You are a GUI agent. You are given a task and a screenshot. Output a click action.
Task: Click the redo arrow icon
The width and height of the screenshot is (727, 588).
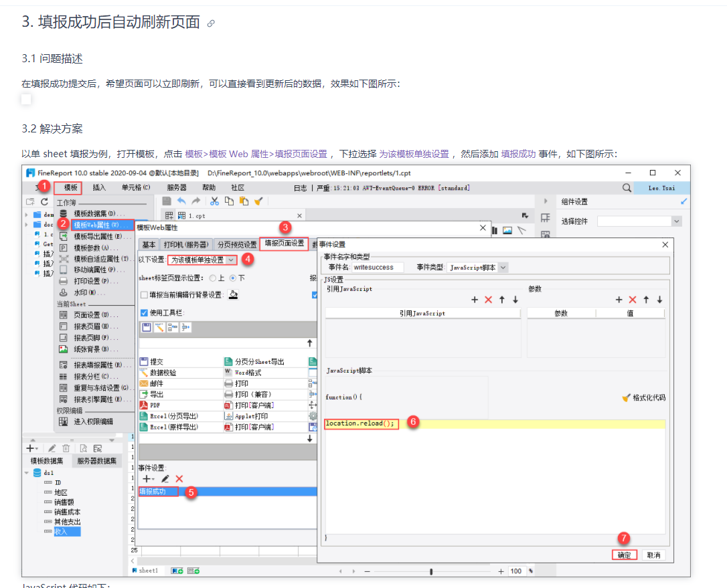(196, 201)
